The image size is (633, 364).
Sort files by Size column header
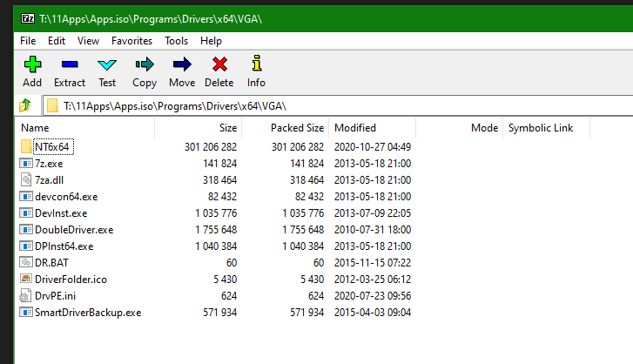pyautogui.click(x=199, y=128)
